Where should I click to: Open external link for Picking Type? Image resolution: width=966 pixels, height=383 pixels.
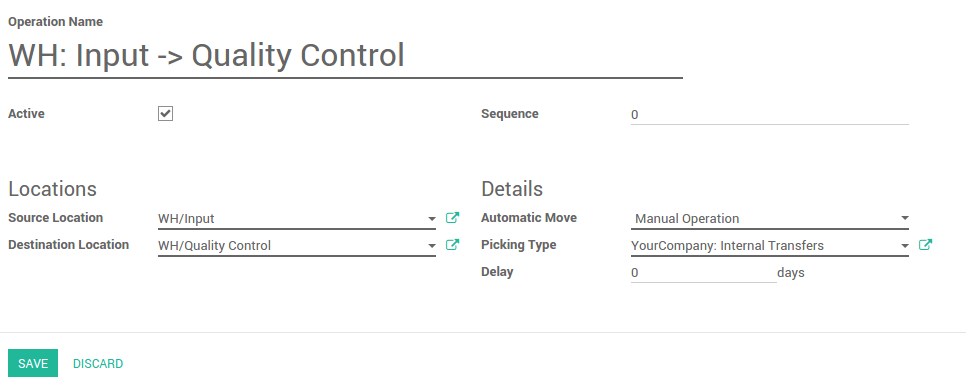pyautogui.click(x=925, y=244)
